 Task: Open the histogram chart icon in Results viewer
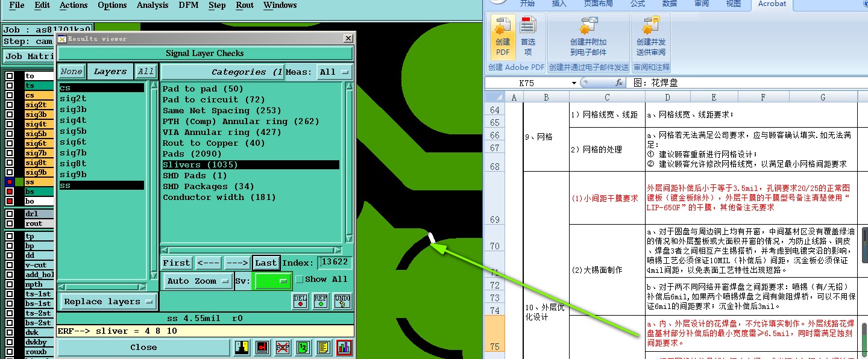(344, 348)
